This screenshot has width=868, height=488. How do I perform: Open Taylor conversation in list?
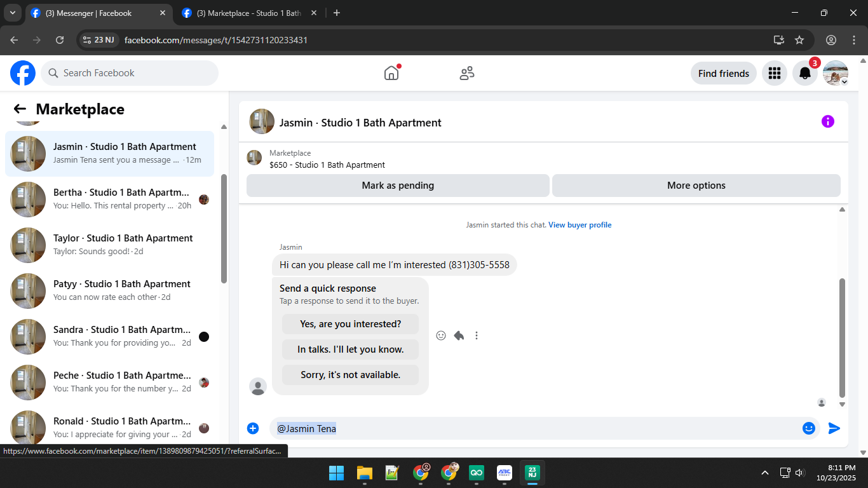coord(109,245)
